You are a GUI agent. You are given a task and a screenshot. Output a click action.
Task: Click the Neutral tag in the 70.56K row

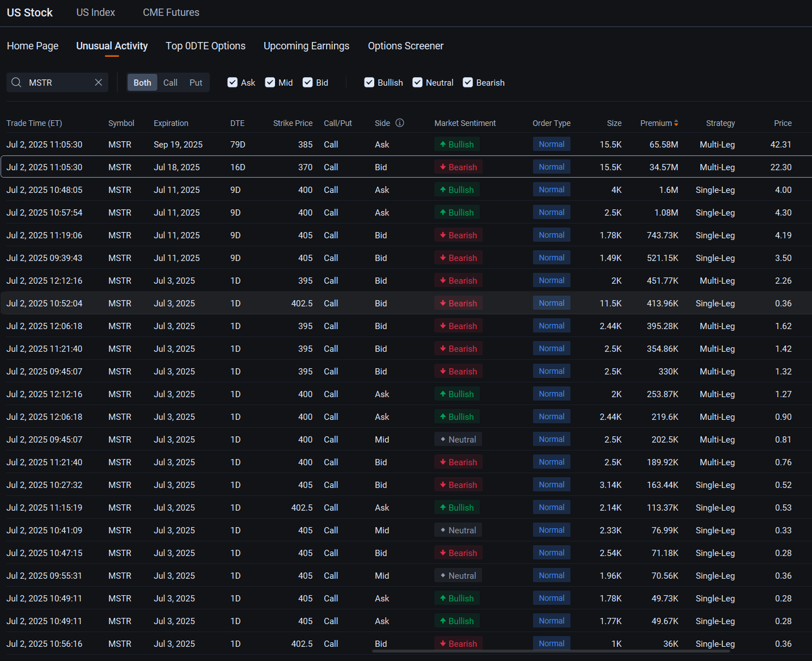click(x=458, y=575)
